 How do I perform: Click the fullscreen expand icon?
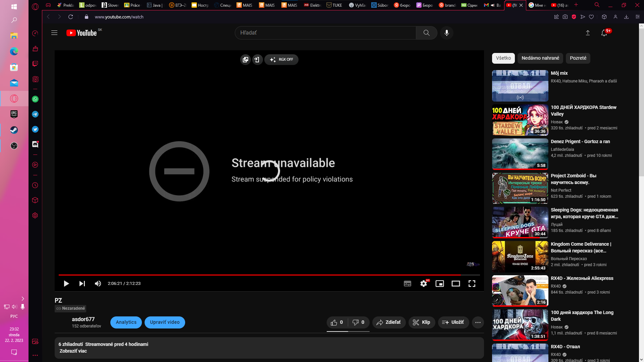tap(472, 283)
